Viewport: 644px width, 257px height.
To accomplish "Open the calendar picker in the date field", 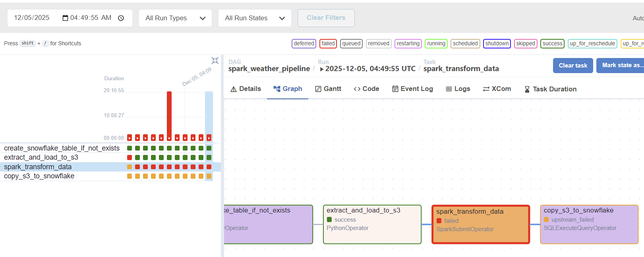I will (x=65, y=18).
